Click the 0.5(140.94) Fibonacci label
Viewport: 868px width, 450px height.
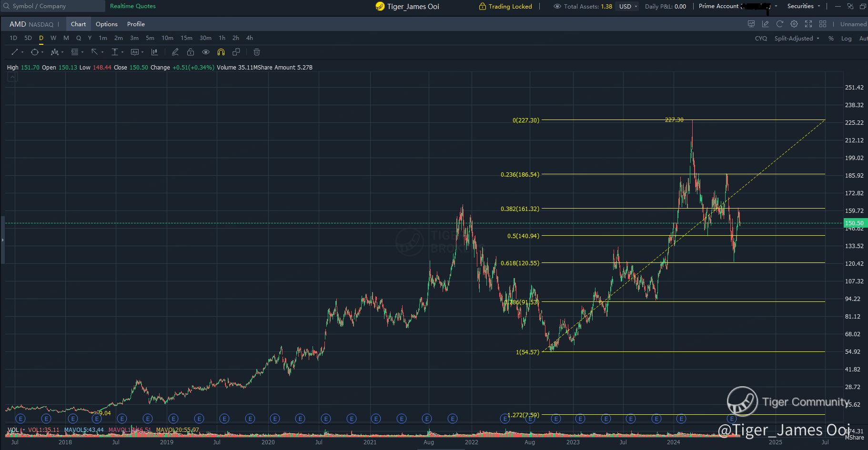pos(523,236)
